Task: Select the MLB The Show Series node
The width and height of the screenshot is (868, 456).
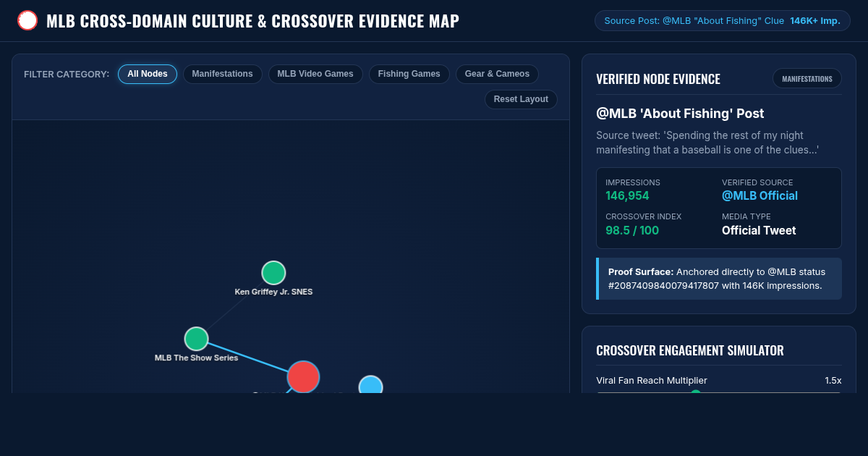Action: [x=196, y=339]
